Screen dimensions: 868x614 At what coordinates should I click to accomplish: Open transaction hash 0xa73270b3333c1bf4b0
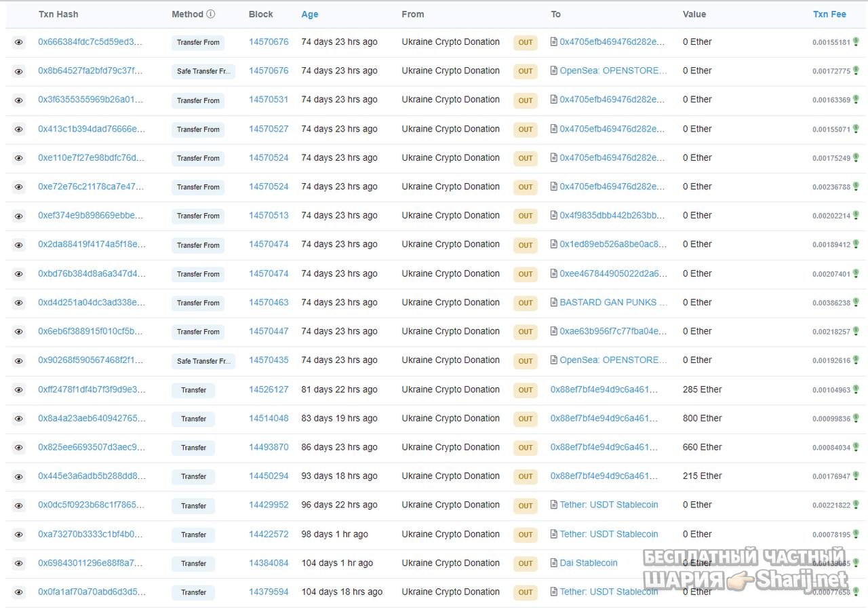(x=91, y=534)
